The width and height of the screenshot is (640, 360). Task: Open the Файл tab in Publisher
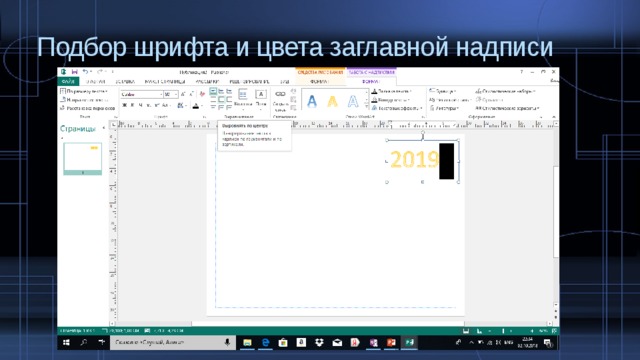point(67,82)
